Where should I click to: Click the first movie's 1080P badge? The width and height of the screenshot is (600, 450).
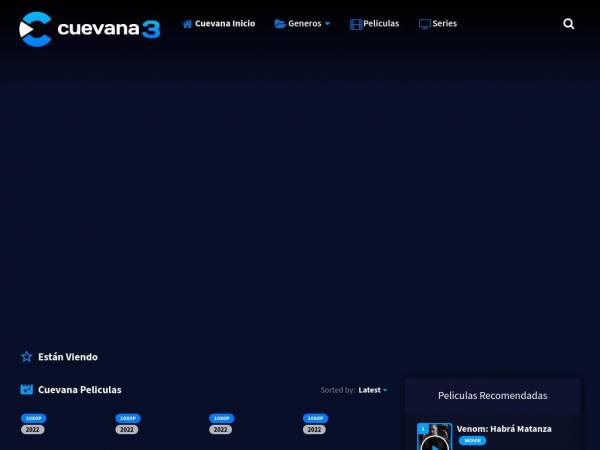[34, 418]
